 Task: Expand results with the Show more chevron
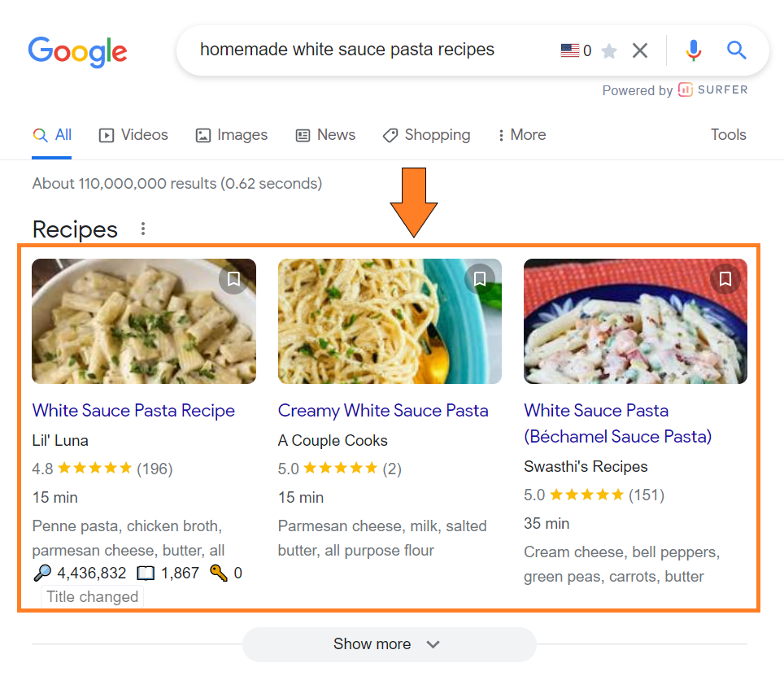(433, 643)
